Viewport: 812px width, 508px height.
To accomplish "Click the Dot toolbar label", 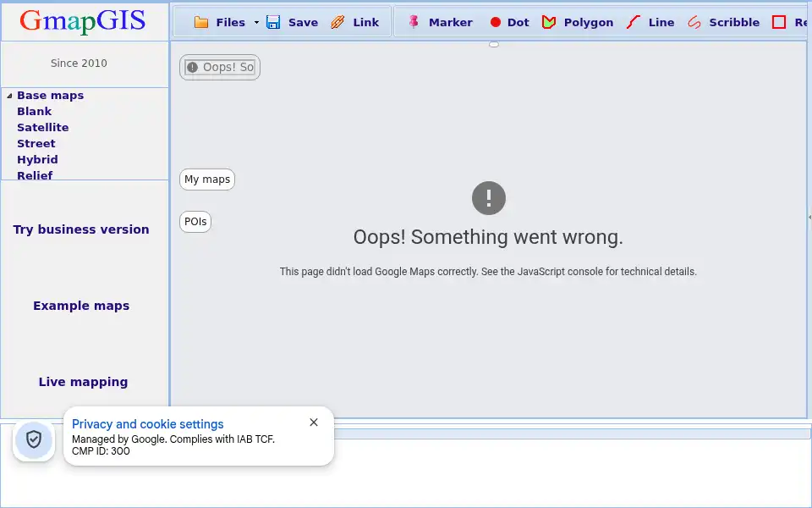I will pos(518,22).
